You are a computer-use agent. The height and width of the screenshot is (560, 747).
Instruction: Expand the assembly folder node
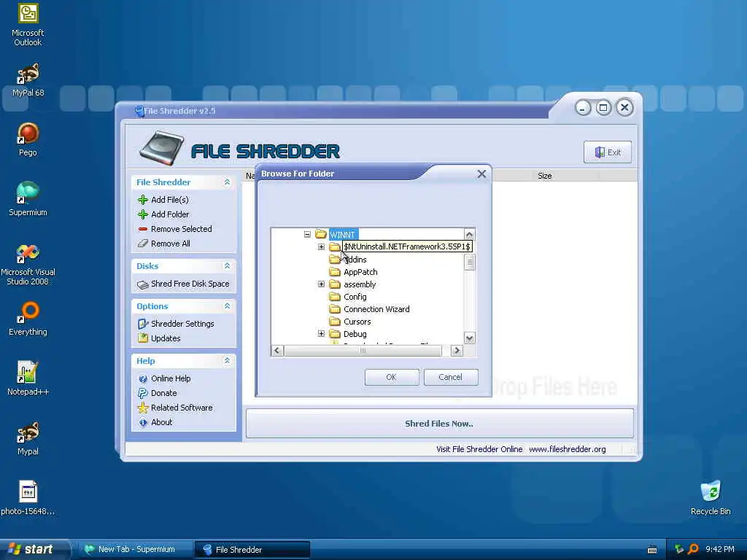click(x=321, y=284)
